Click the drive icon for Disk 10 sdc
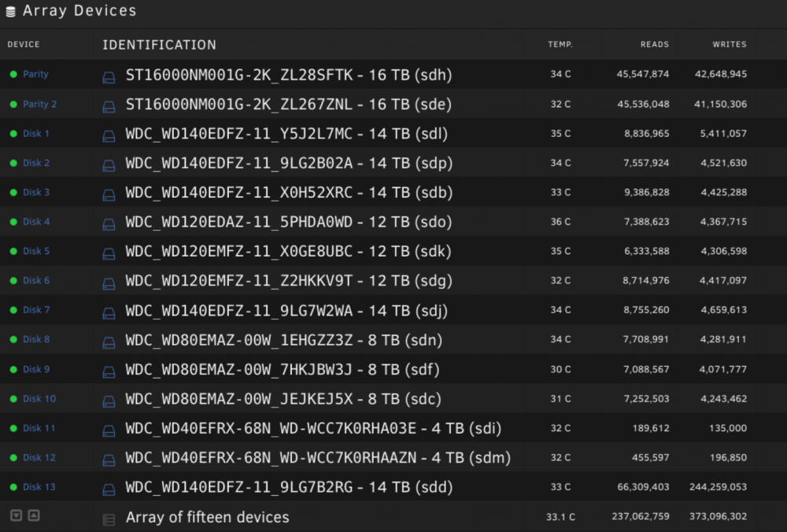 (x=109, y=401)
